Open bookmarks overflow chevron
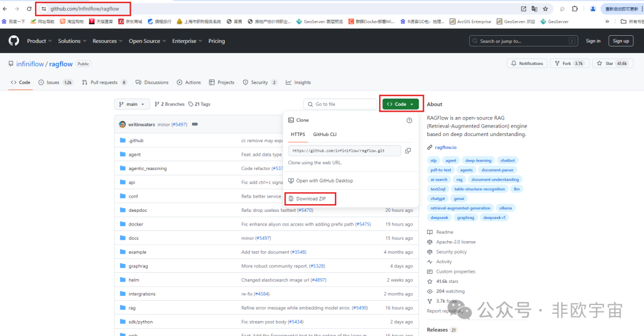 [607, 21]
